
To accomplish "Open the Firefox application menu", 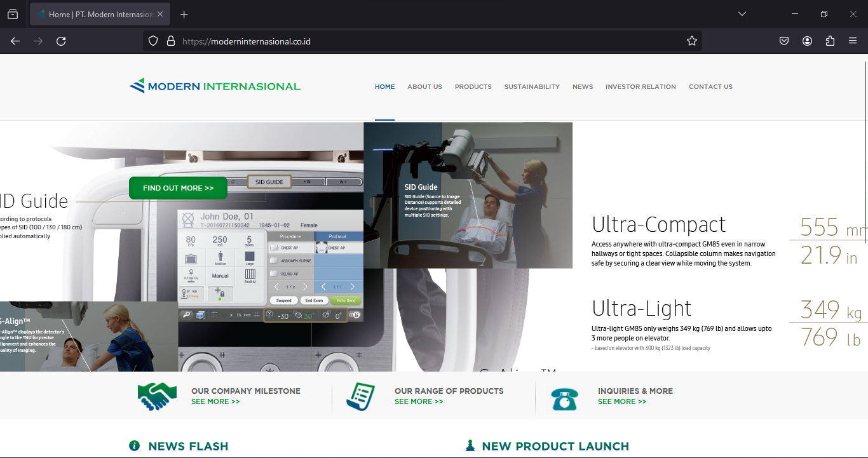I will [x=853, y=41].
